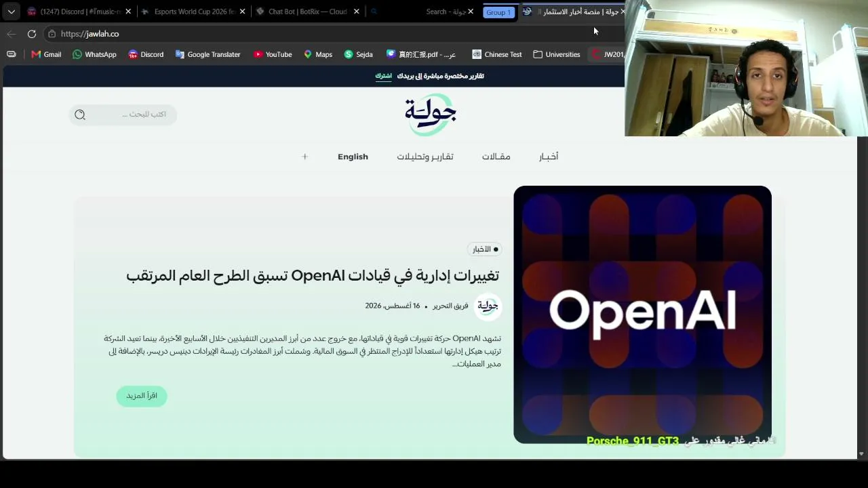The image size is (868, 488).
Task: Reload the jawlah.co page
Action: coord(32,34)
